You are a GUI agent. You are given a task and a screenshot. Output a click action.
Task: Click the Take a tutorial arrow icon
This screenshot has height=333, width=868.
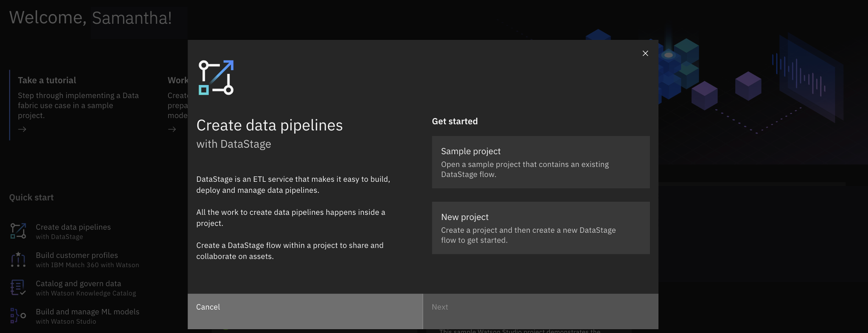(22, 129)
